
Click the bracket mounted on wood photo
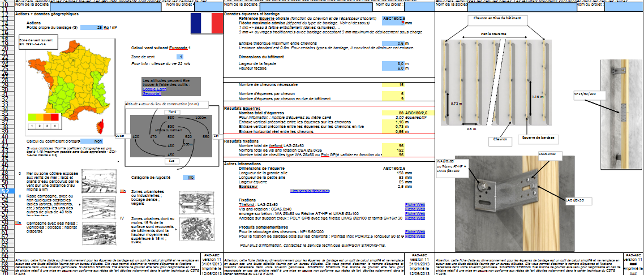coord(515,203)
